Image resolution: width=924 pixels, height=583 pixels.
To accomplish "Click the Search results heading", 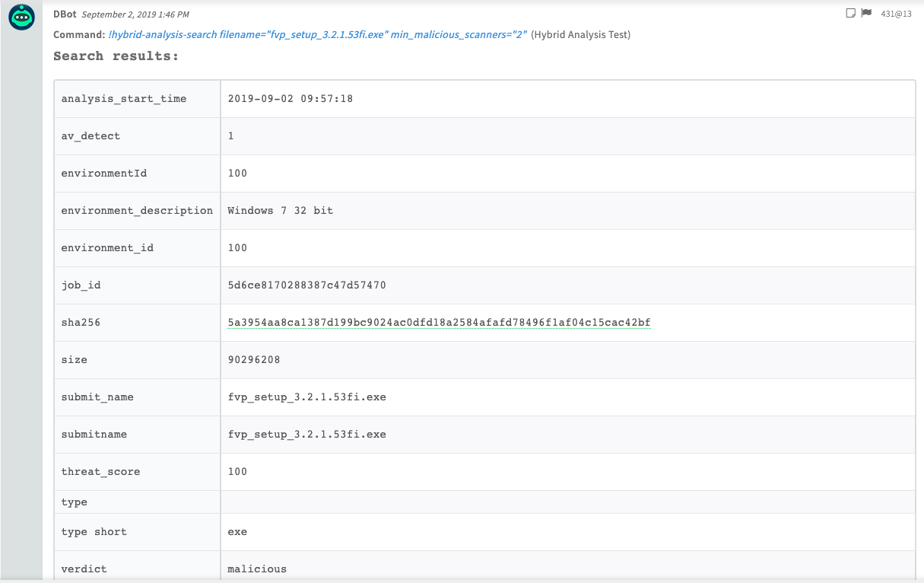I will [x=116, y=56].
